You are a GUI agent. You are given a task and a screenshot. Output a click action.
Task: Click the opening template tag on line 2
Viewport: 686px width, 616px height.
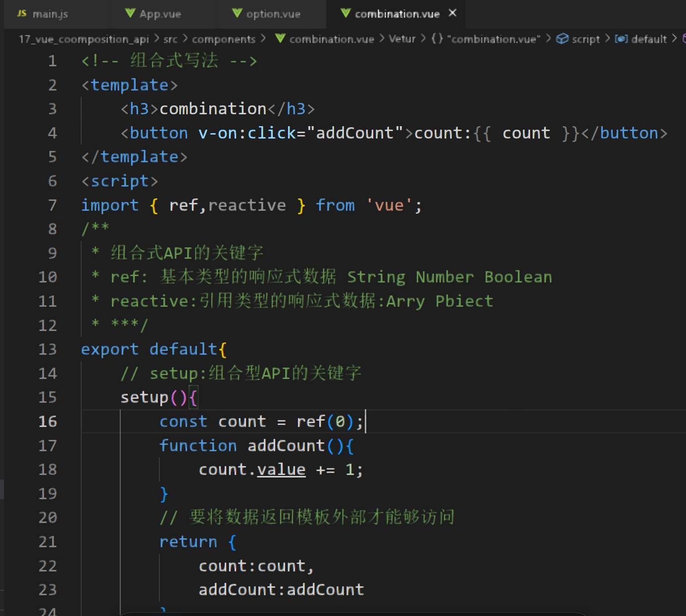129,85
